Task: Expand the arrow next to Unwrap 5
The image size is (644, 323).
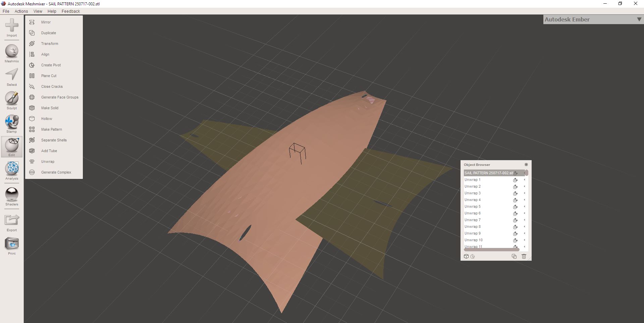Action: click(x=524, y=207)
